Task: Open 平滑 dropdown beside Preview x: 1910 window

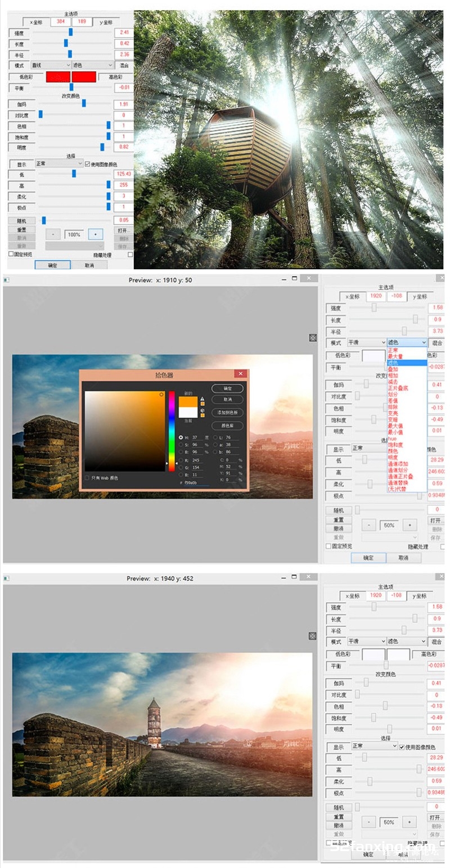Action: [x=367, y=342]
